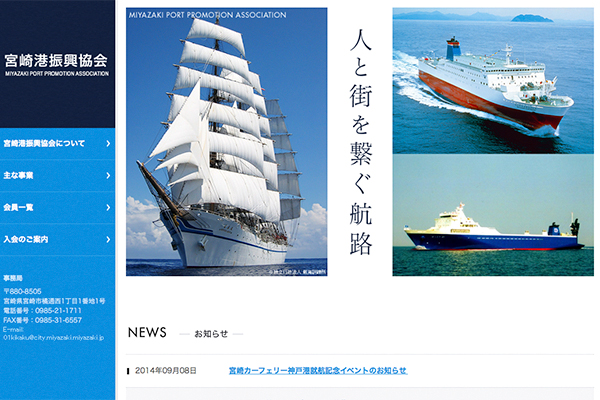Click the chevron arrow beside 会員一覧

[x=108, y=207]
